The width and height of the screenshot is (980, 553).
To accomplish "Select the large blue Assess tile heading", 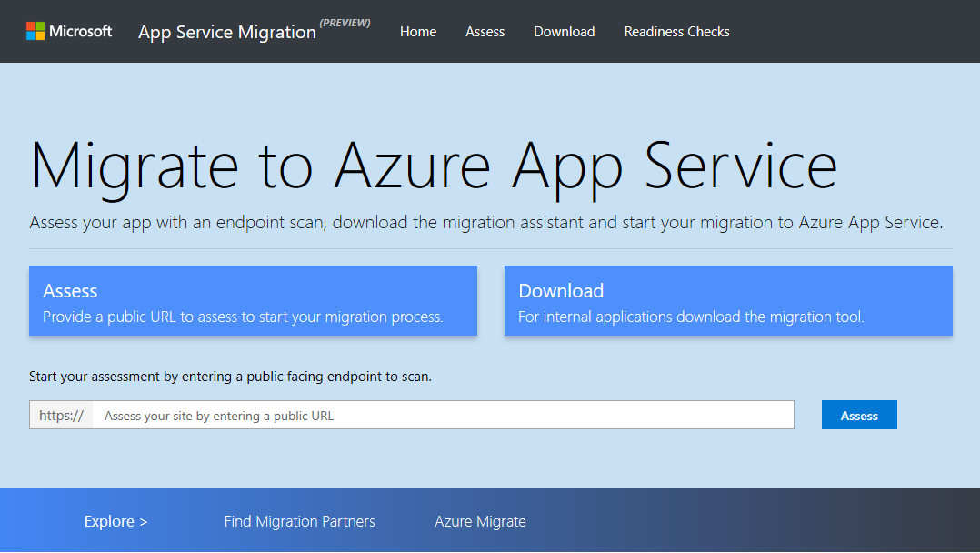I will (70, 291).
